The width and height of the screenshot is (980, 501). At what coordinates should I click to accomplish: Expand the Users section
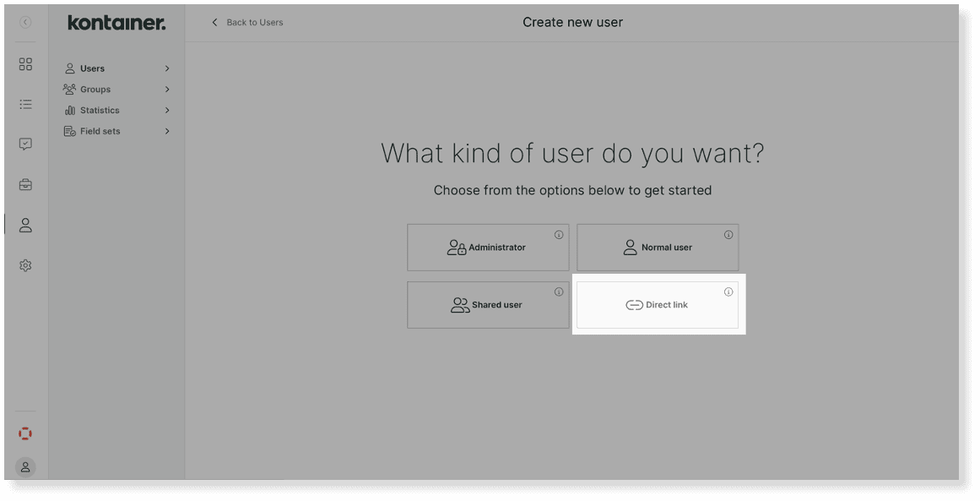[x=116, y=68]
